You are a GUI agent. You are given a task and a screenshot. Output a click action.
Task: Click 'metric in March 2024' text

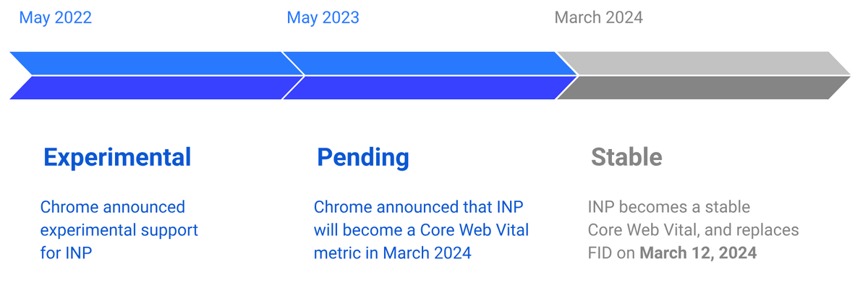(x=393, y=253)
